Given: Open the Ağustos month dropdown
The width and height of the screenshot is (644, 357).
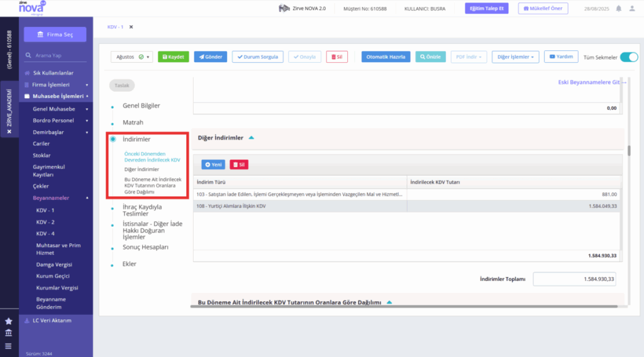Looking at the screenshot, I should (x=132, y=57).
